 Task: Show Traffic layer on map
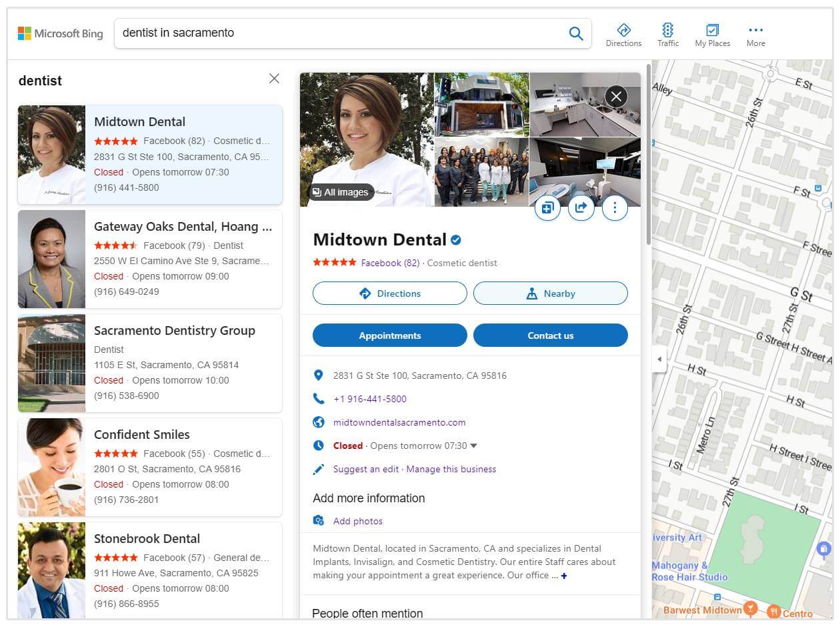667,35
